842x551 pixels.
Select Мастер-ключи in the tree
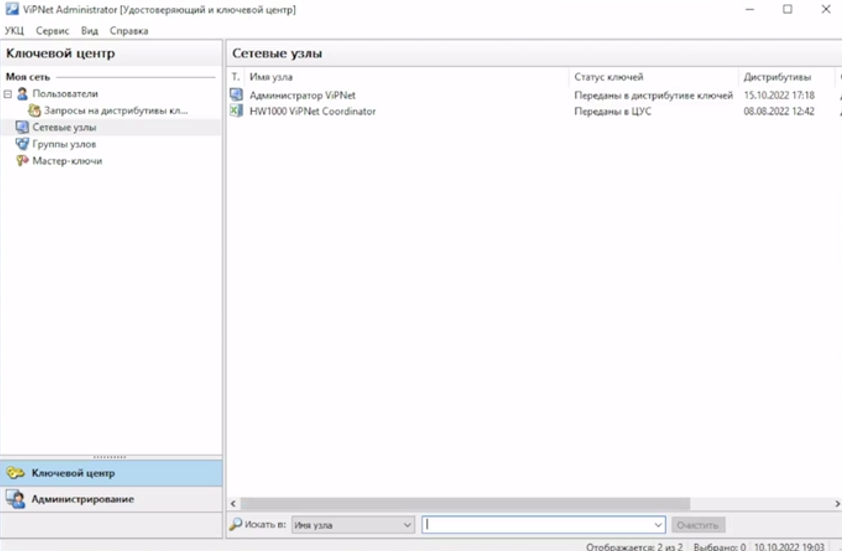pos(67,161)
